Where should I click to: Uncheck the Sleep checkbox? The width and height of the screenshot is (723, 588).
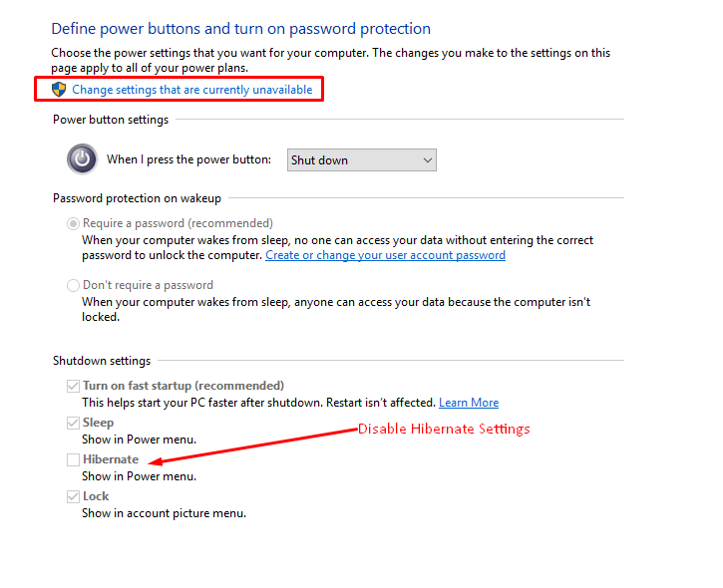point(73,423)
